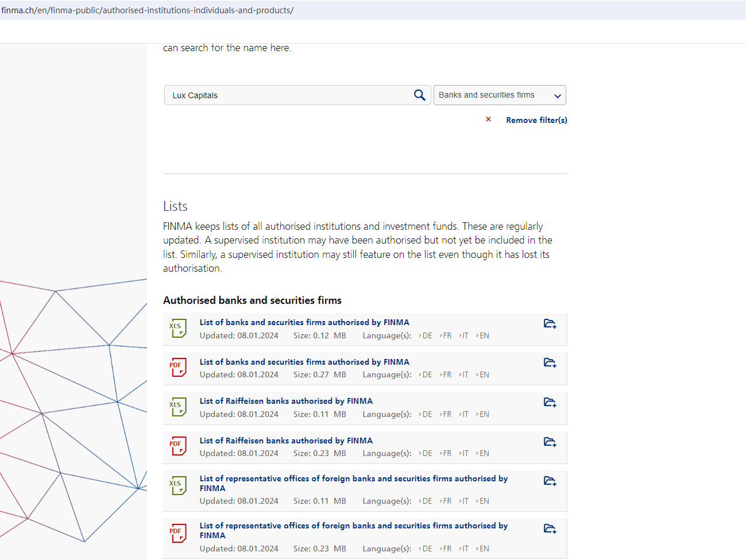Image resolution: width=746 pixels, height=560 pixels.
Task: Add PDF Raiffeisen banks list to folder
Action: pyautogui.click(x=550, y=442)
